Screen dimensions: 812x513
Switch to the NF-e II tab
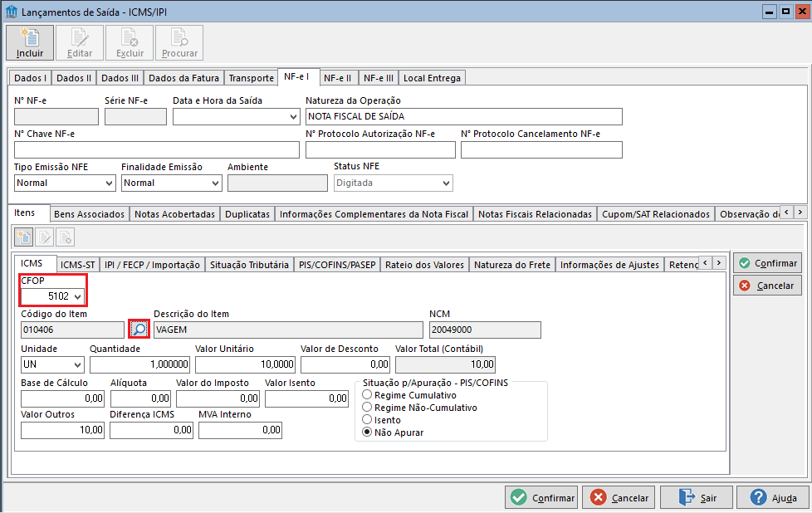[338, 78]
